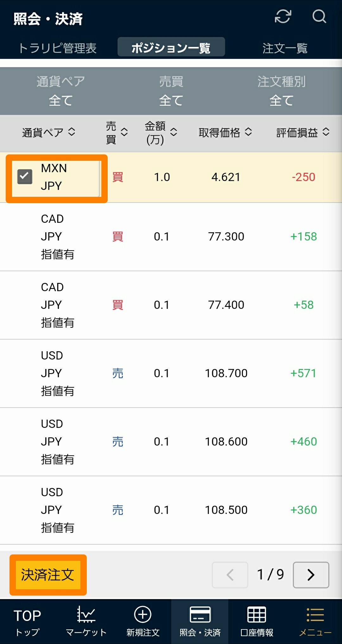Sort by acquisition price column
Image resolution: width=342 pixels, height=644 pixels.
tap(225, 133)
